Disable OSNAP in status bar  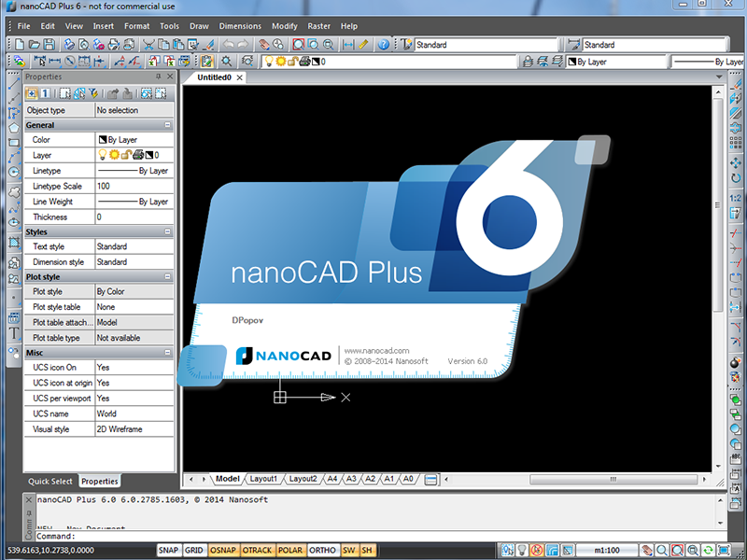(x=223, y=551)
